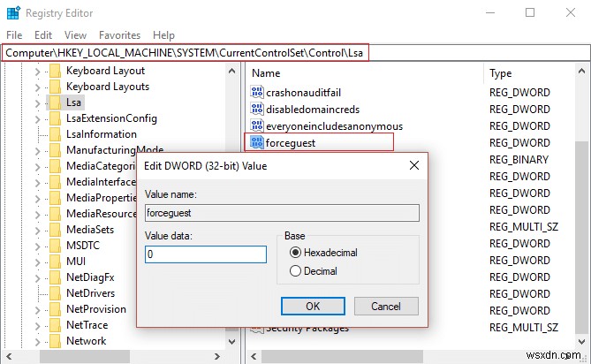Click the REG_BINARY type cell
591x364 pixels.
click(519, 159)
